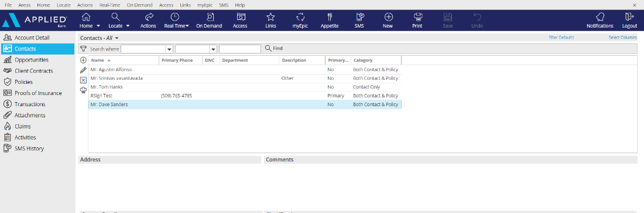
Task: Click the New plus toolbar icon
Action: [x=388, y=17]
